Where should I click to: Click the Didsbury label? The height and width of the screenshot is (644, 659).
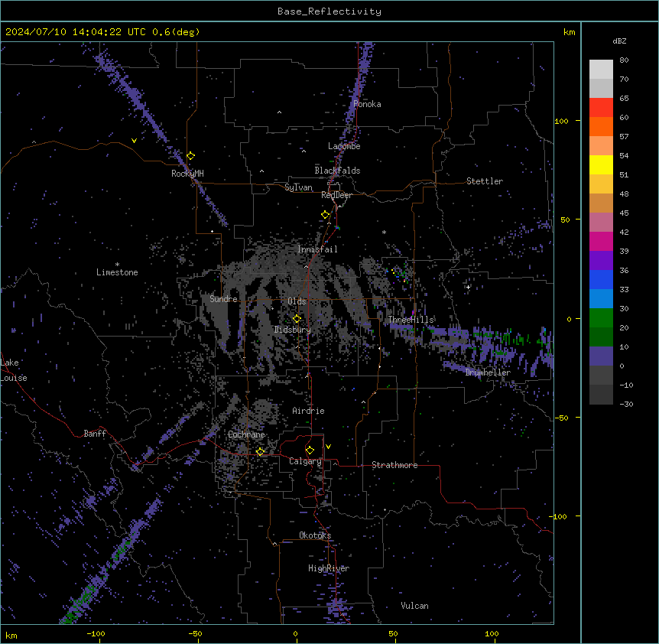click(x=293, y=330)
